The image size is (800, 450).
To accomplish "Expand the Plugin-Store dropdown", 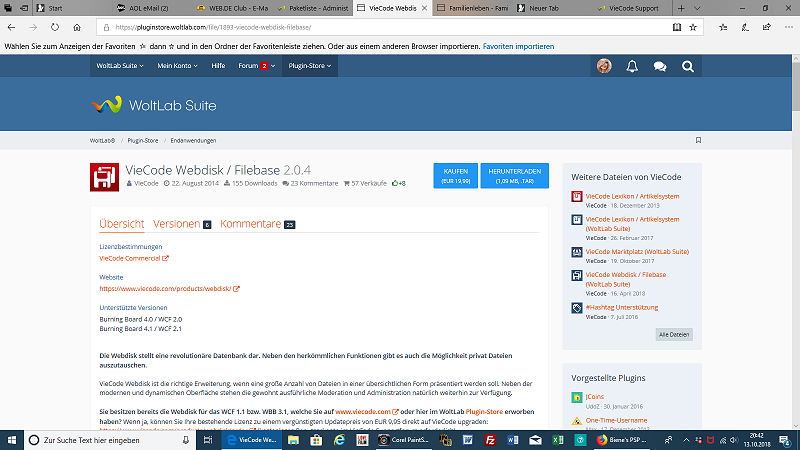I will click(x=310, y=66).
